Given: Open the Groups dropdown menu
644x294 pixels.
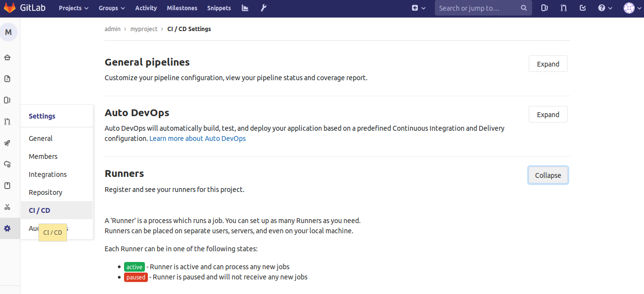Looking at the screenshot, I should 112,8.
